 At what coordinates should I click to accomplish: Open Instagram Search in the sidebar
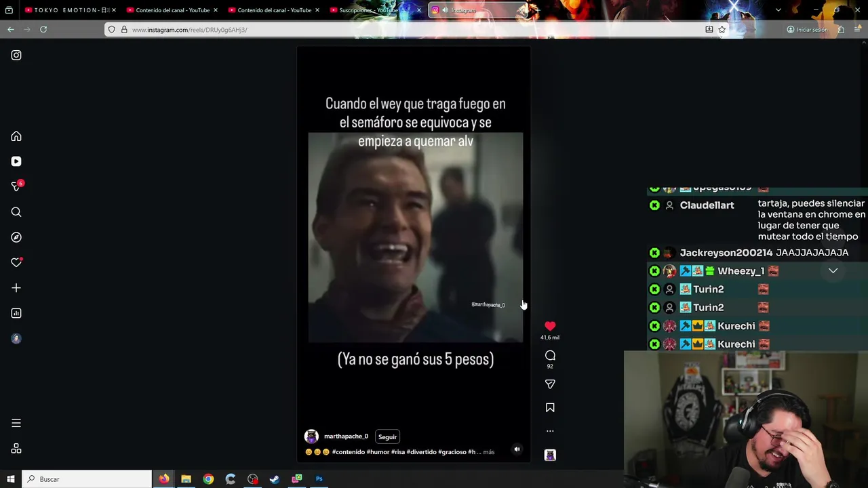pos(16,212)
